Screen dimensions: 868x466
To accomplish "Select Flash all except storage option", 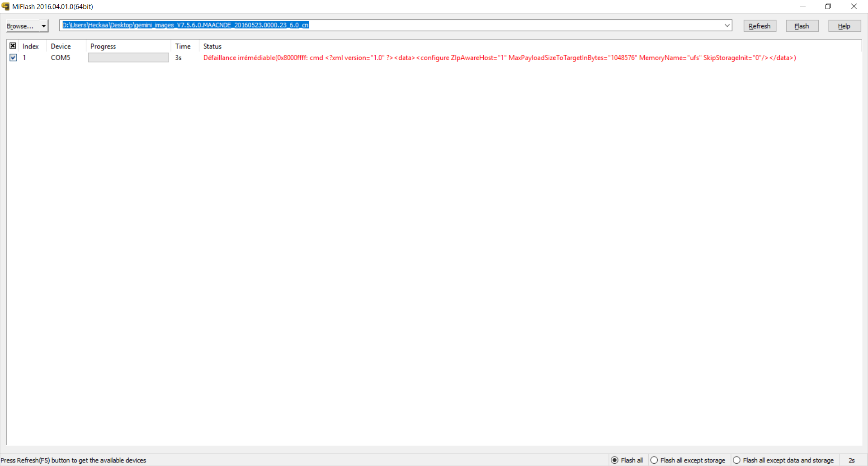I will coord(688,460).
